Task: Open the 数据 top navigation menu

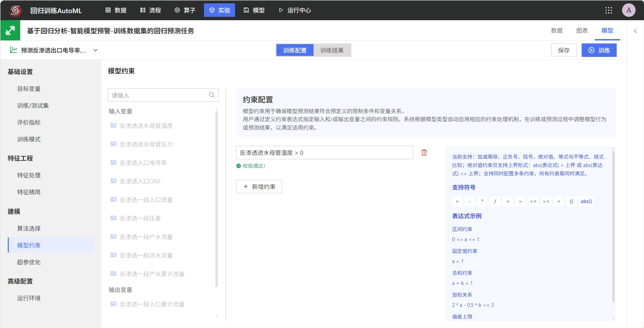Action: pos(116,10)
